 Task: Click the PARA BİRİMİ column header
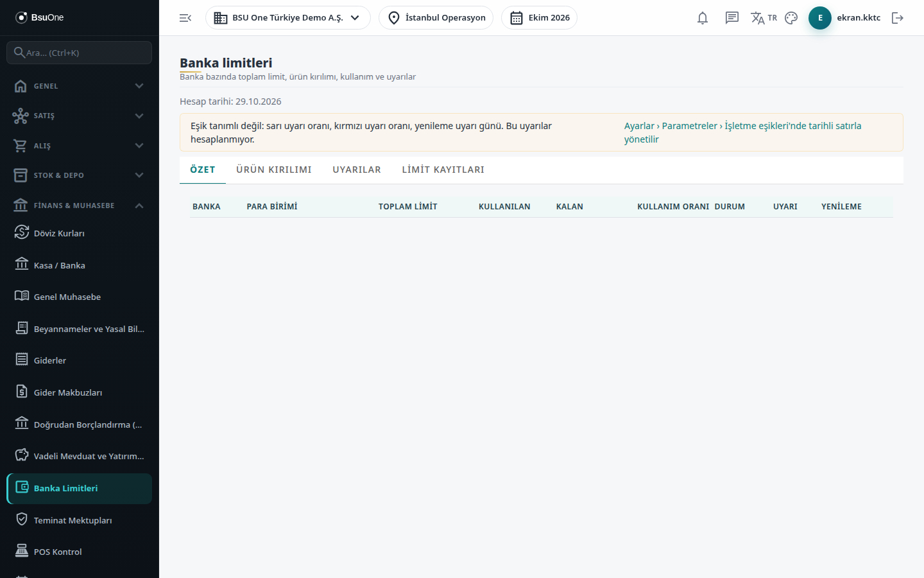pyautogui.click(x=272, y=207)
